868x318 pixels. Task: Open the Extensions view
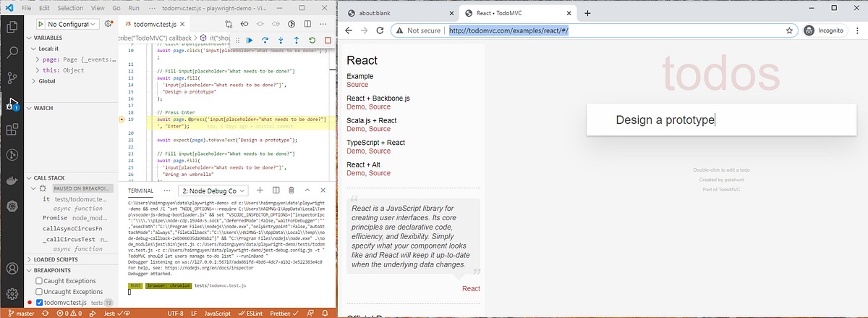12,130
